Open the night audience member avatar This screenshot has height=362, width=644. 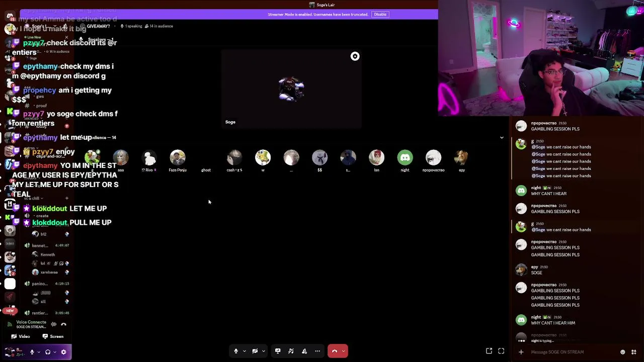coord(405,158)
